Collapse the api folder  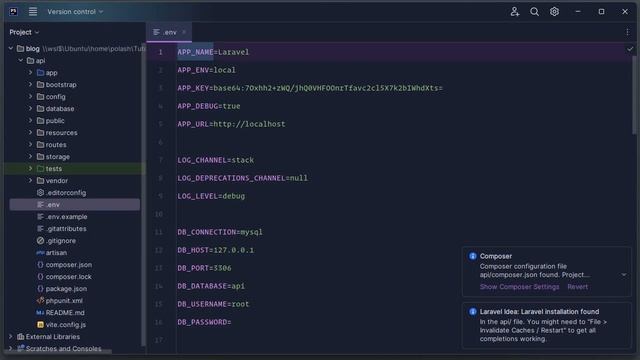point(21,60)
